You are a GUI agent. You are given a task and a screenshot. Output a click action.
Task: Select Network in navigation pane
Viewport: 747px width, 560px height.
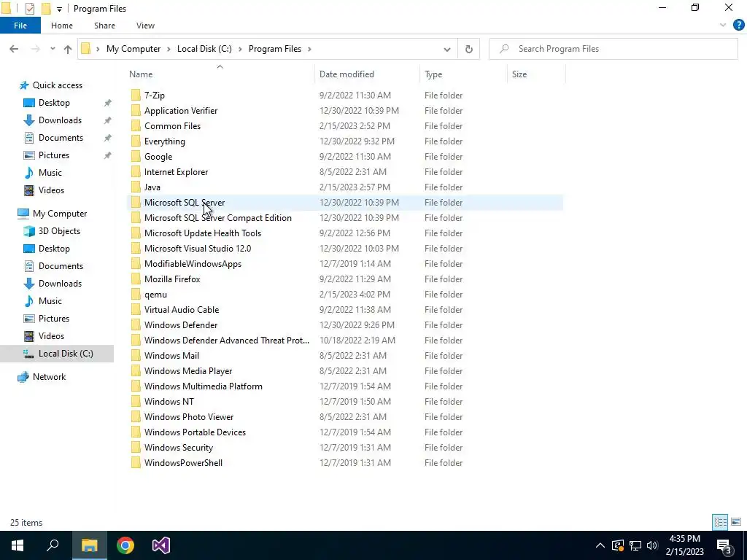click(49, 377)
